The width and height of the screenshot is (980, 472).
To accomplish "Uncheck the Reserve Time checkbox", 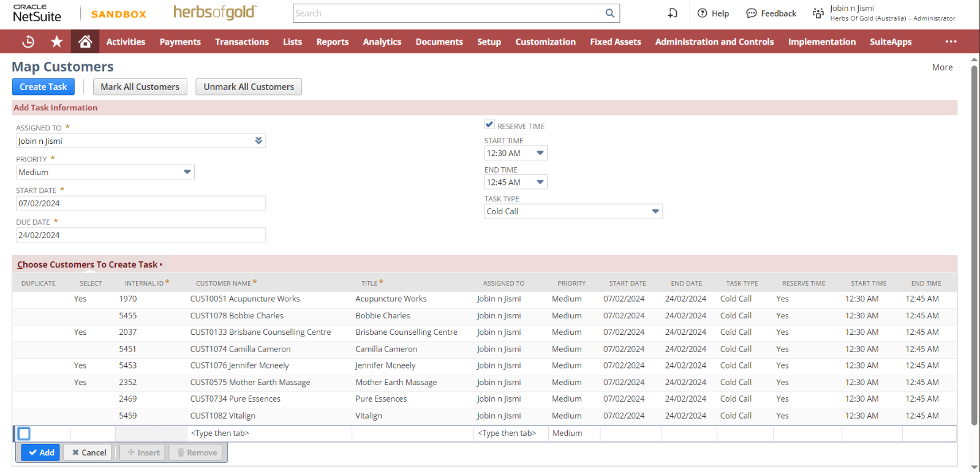I will point(489,124).
